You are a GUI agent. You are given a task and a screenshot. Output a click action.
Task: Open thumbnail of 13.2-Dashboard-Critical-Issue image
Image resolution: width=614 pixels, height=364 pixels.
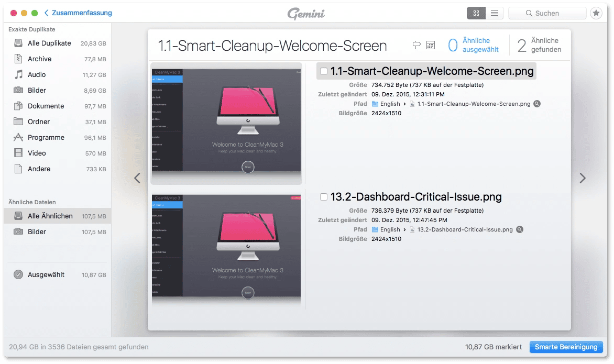[x=226, y=249]
